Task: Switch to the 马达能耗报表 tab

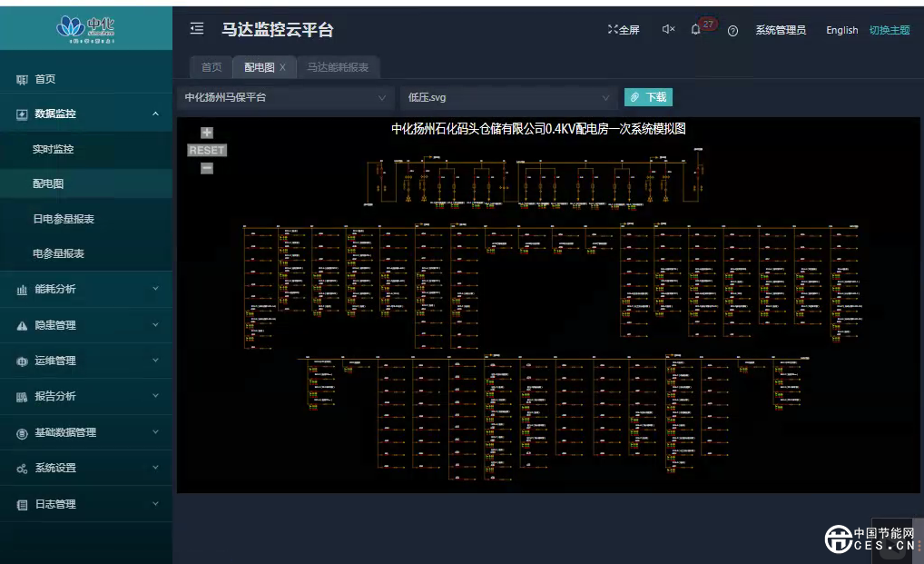Action: click(338, 67)
